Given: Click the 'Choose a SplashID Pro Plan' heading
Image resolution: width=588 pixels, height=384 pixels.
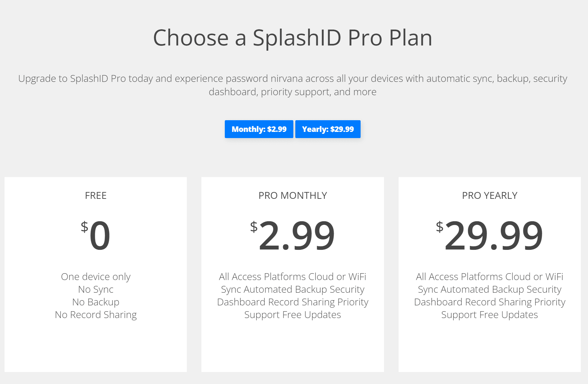Looking at the screenshot, I should [293, 38].
